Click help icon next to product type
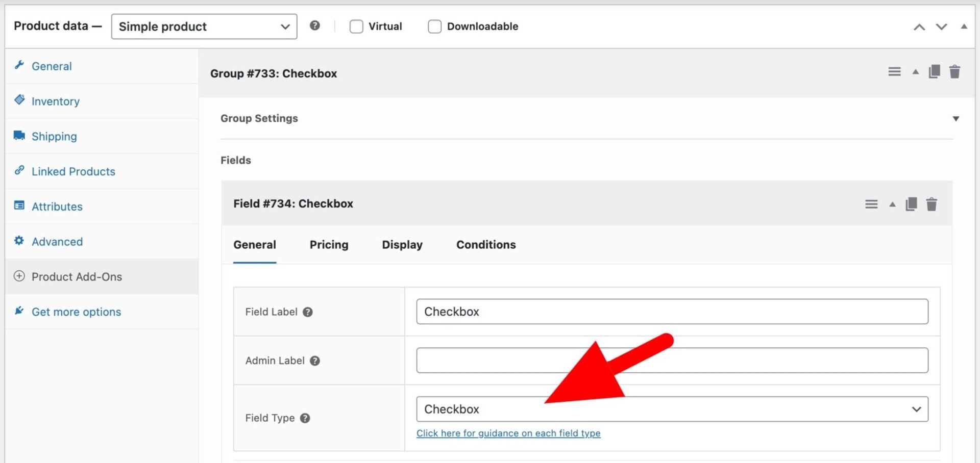This screenshot has width=980, height=463. click(315, 25)
